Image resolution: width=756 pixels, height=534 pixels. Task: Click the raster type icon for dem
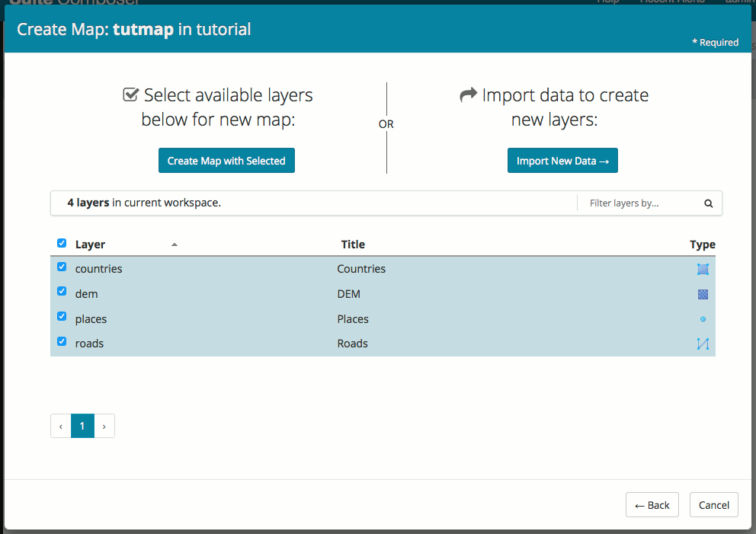(x=703, y=294)
